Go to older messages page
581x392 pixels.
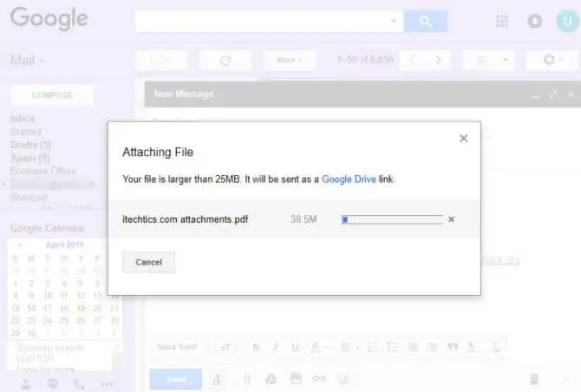[438, 60]
